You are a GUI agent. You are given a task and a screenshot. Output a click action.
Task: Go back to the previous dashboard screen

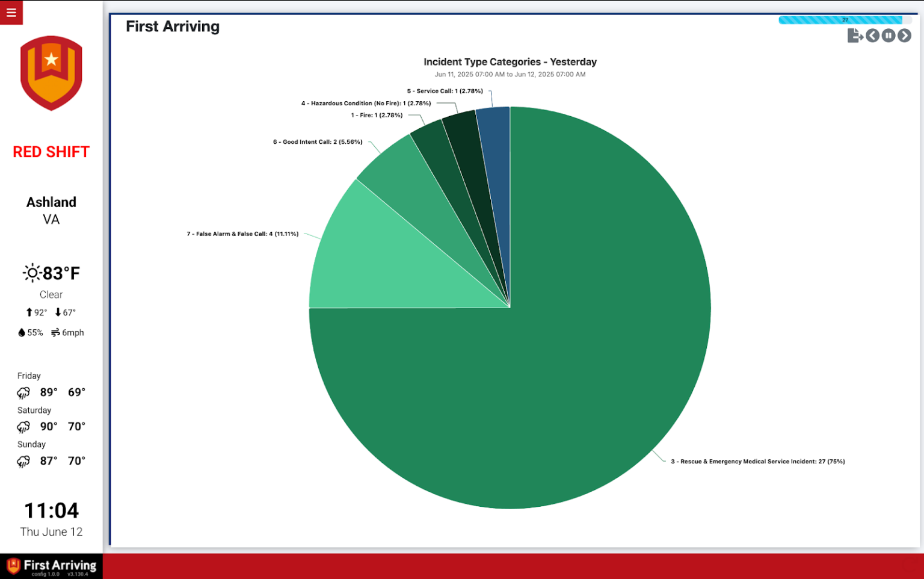[x=872, y=36]
